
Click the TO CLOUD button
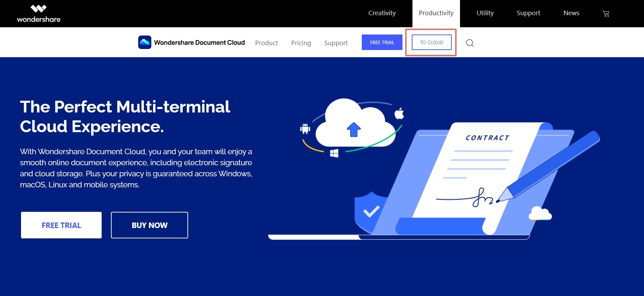[x=432, y=42]
